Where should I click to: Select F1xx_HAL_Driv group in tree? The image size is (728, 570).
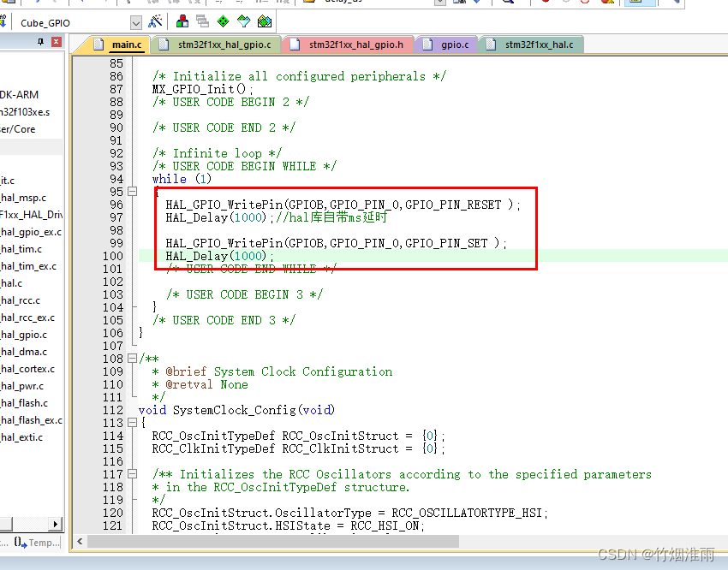(x=31, y=215)
